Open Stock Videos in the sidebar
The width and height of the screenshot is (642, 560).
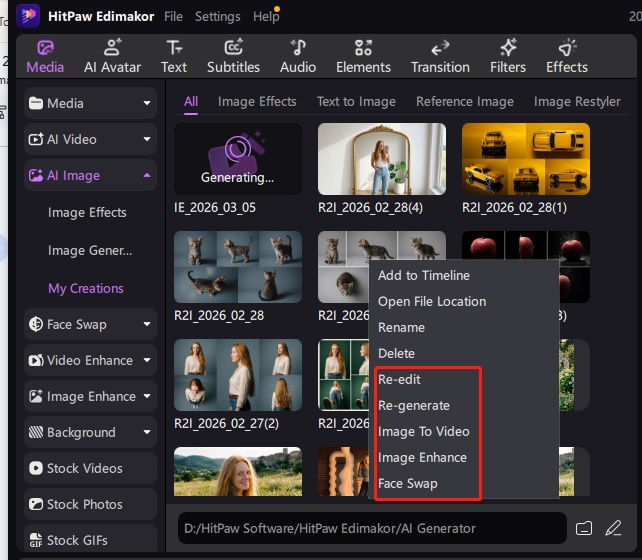90,468
